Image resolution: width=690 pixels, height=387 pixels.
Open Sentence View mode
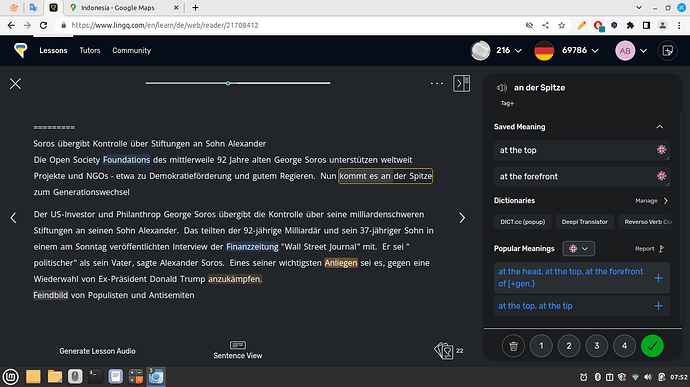click(x=238, y=350)
